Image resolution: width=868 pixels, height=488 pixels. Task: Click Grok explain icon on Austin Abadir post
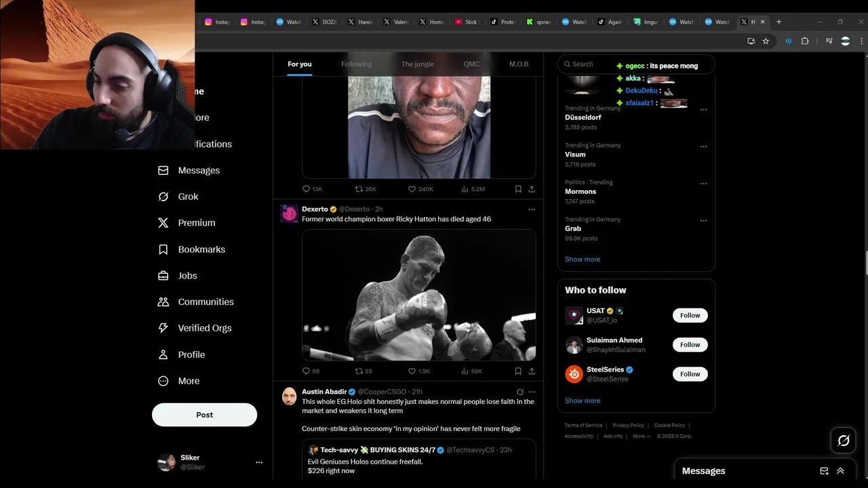point(519,392)
